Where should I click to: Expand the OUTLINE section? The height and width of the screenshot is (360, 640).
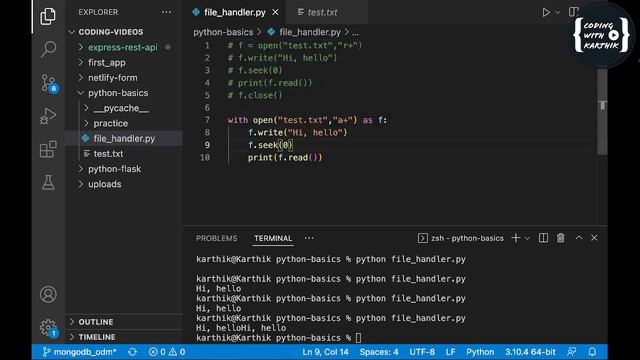(96, 322)
